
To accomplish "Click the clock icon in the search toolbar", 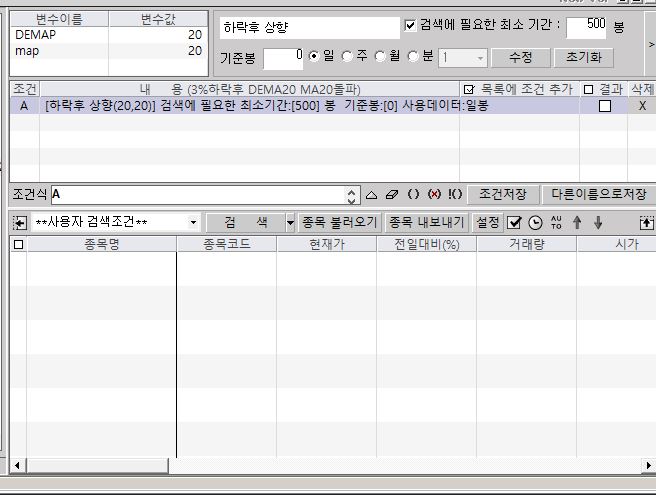I will coord(535,222).
